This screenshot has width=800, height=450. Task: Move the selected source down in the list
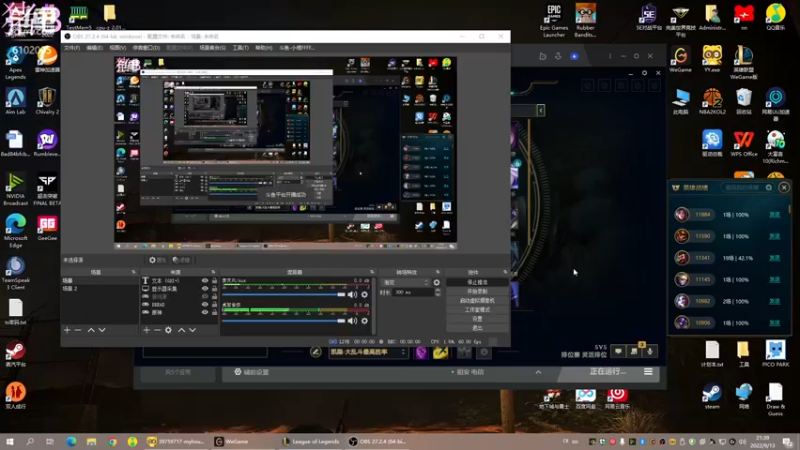tap(192, 330)
